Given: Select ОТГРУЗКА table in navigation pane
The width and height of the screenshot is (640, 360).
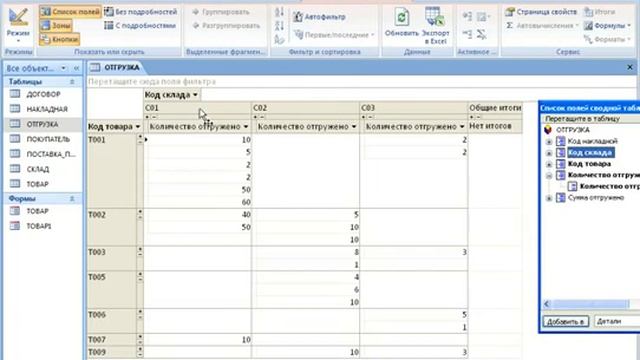Looking at the screenshot, I should (43, 124).
